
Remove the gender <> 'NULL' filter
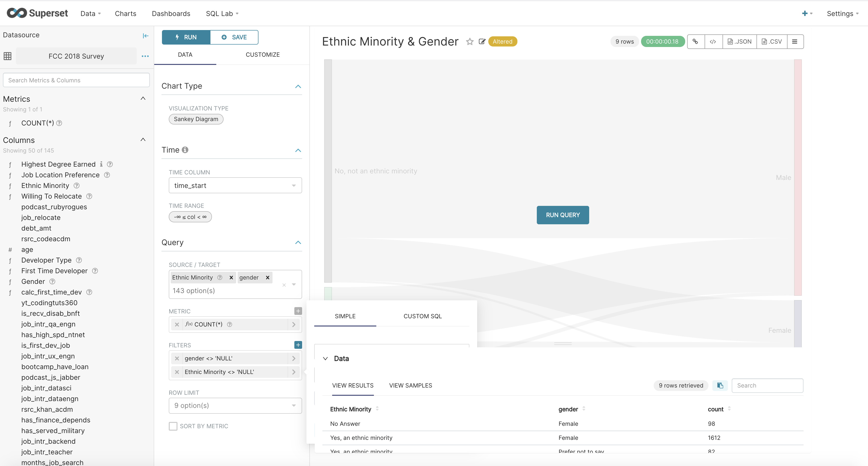tap(177, 358)
